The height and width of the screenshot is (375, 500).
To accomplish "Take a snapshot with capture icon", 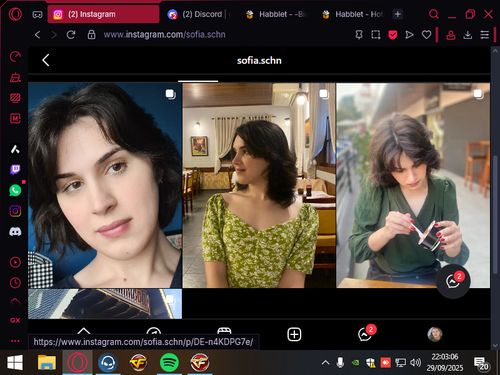I will pos(376,35).
